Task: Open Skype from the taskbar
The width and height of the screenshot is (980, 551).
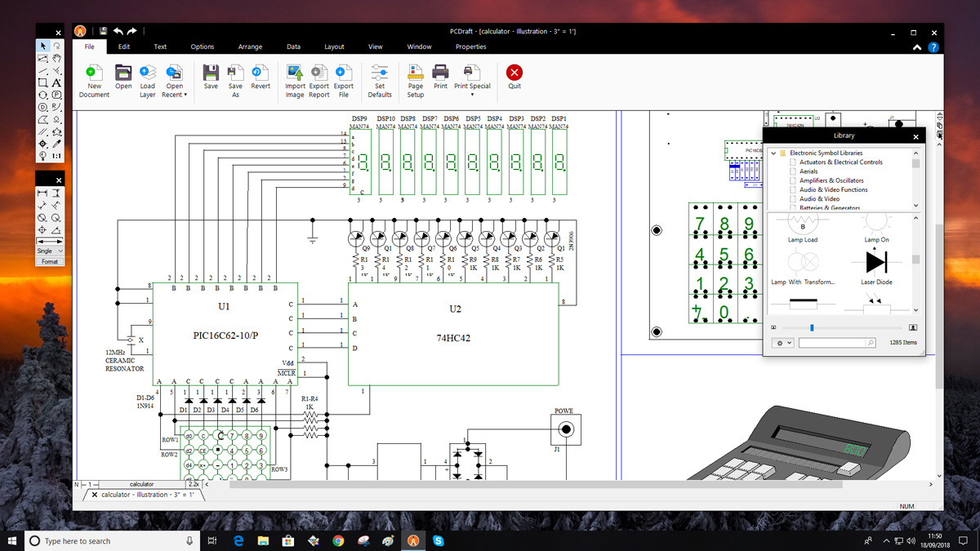Action: coord(439,540)
